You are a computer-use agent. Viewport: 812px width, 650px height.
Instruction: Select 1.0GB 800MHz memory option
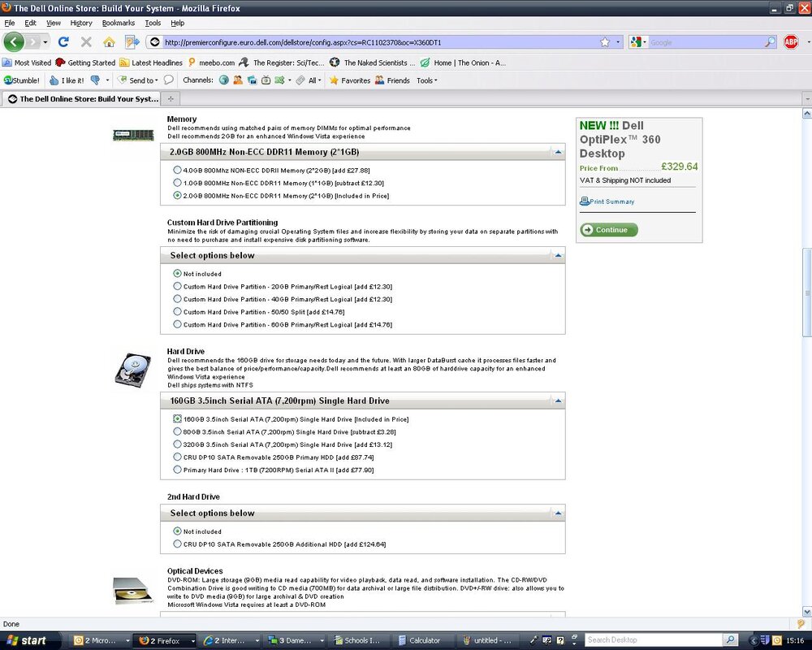(x=178, y=183)
